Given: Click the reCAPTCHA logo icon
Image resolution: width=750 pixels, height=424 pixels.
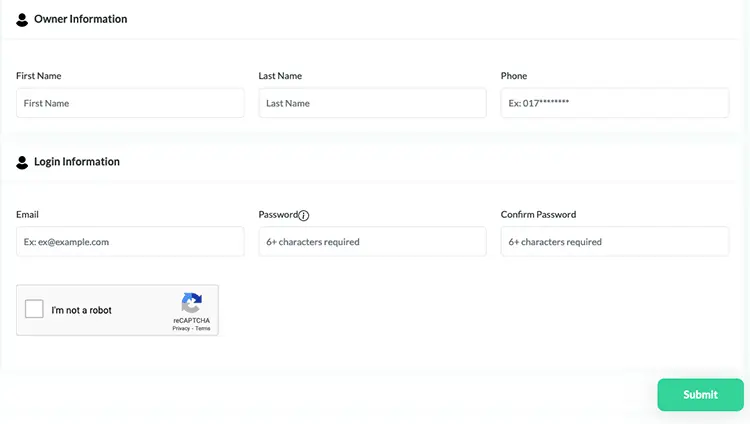Looking at the screenshot, I should click(x=191, y=303).
